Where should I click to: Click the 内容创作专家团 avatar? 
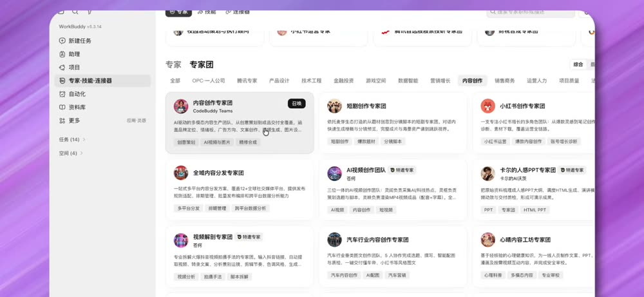pos(181,106)
